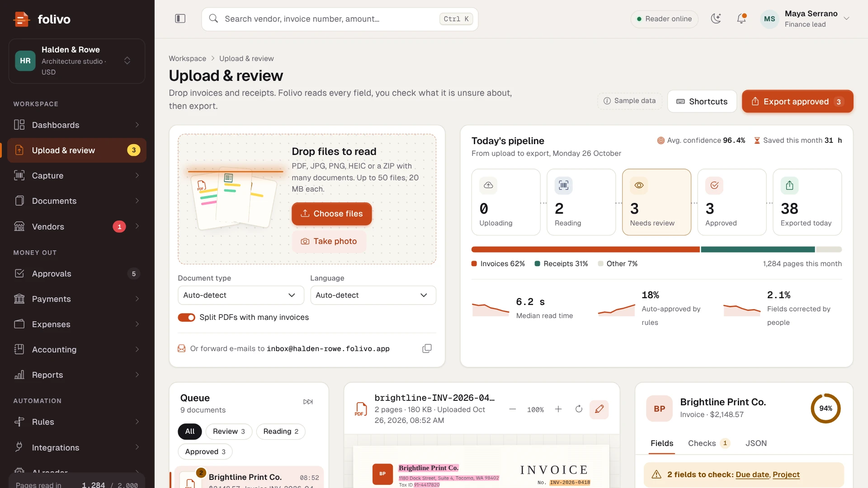Open the Shortcuts panel
Screen dimensions: 868x488
702,101
